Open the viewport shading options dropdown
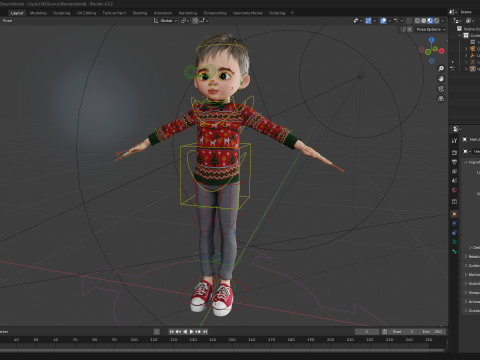480x360 pixels. 443,21
